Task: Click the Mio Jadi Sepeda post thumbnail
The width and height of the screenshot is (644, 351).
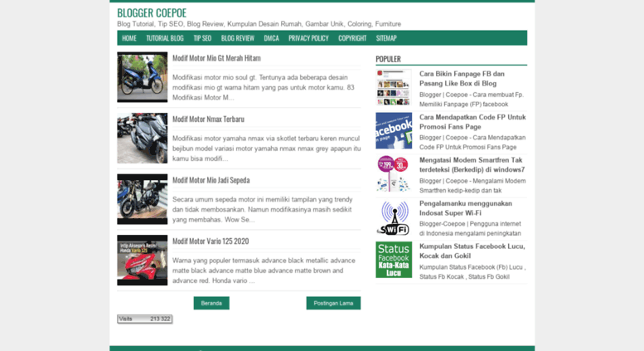Action: coord(142,199)
